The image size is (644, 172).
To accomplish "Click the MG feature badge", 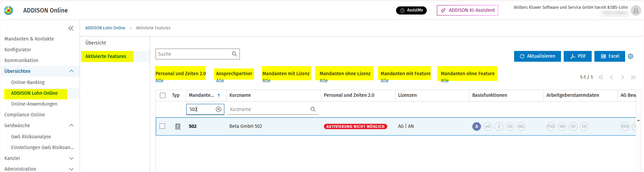I will coord(521,126).
